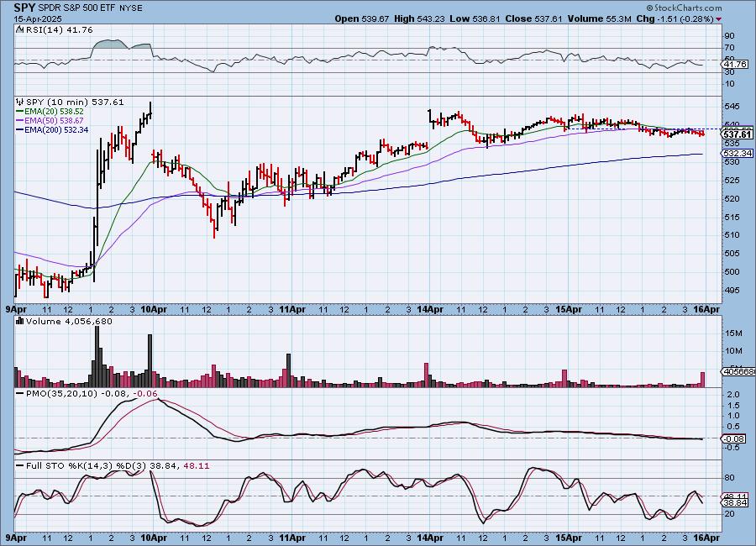
Task: Click the 41.76 RSI axis value tag
Action: pos(735,64)
